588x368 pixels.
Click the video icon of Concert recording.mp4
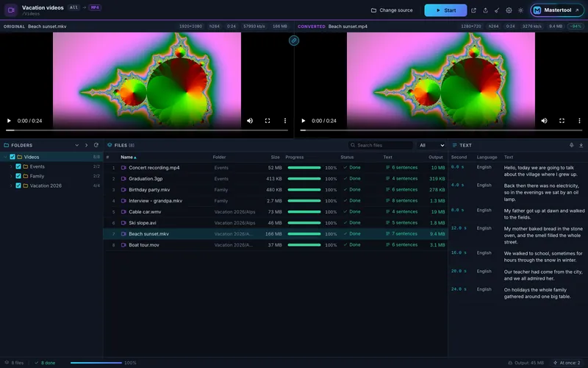pyautogui.click(x=123, y=168)
